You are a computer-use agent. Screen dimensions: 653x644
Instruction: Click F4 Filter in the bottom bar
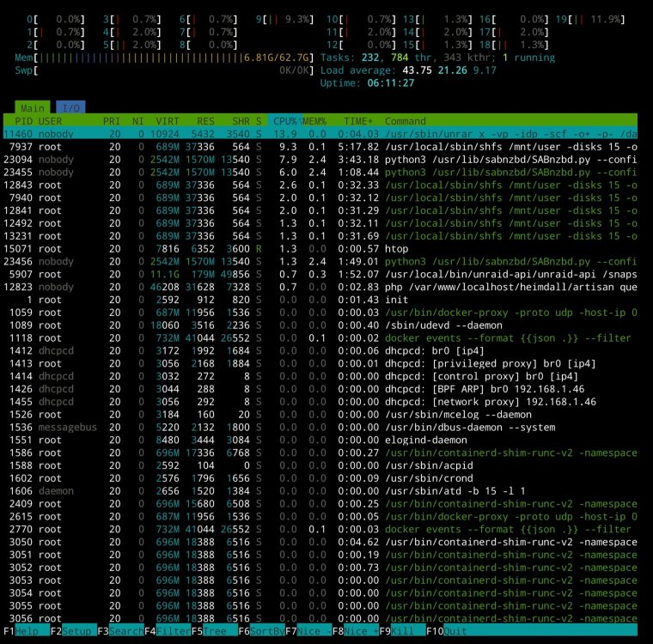click(168, 631)
